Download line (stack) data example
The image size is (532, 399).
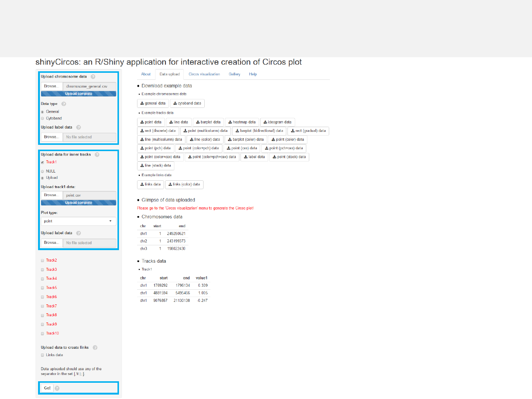[x=156, y=166]
